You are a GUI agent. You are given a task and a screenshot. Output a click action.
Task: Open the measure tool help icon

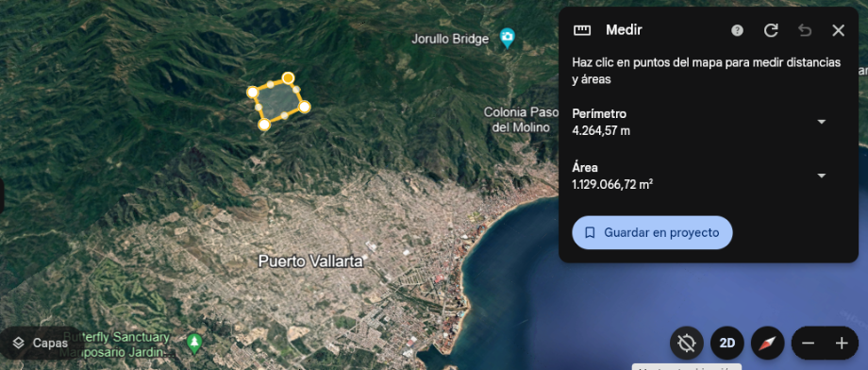click(737, 30)
